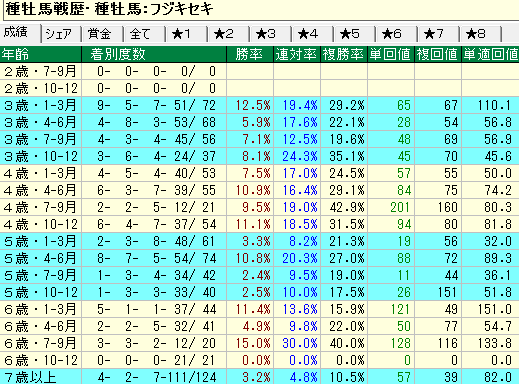Select the ★2 star tab
Image resolution: width=519 pixels, height=384 pixels.
229,34
